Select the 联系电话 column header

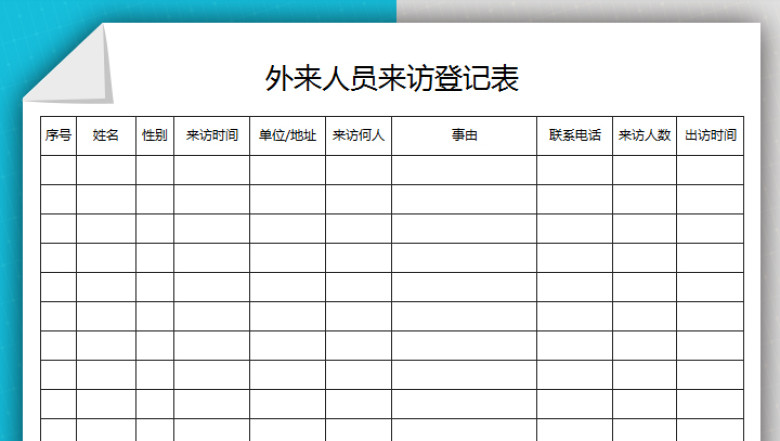575,136
